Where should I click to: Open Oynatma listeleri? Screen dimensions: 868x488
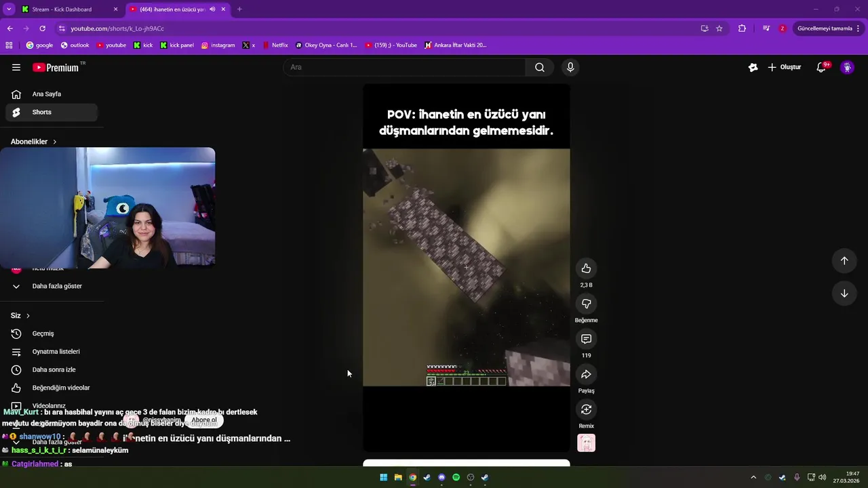51,352
